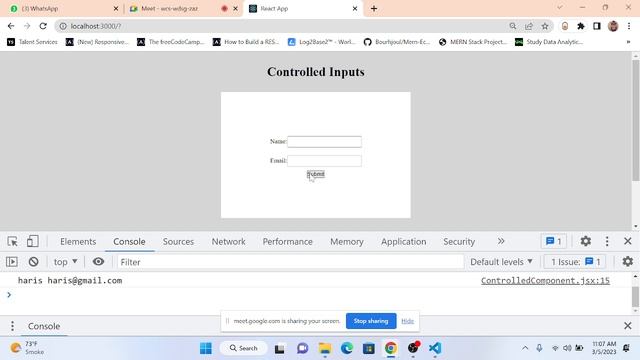Click Stop sharing button
Image resolution: width=640 pixels, height=360 pixels.
coord(371,321)
